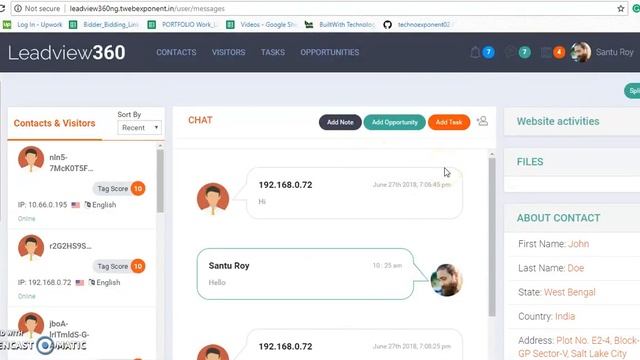Open OPPORTUNITIES in top navigation

click(x=330, y=52)
